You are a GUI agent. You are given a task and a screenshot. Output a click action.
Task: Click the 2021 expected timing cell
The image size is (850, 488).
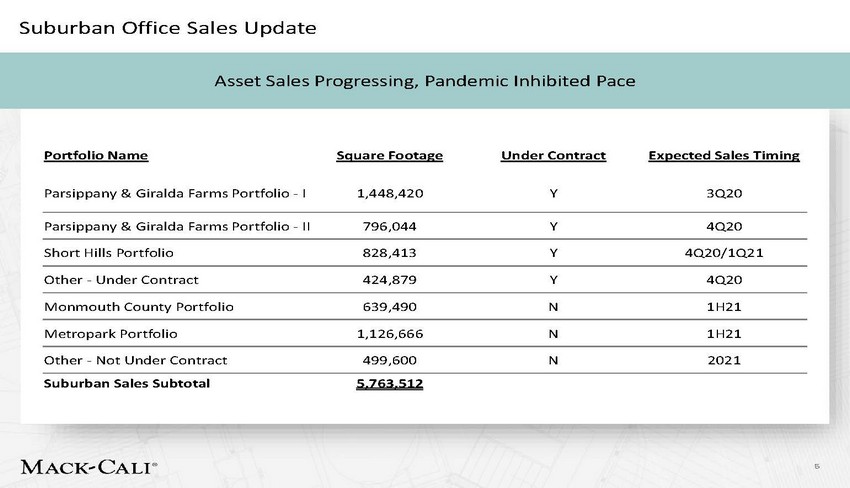[723, 359]
